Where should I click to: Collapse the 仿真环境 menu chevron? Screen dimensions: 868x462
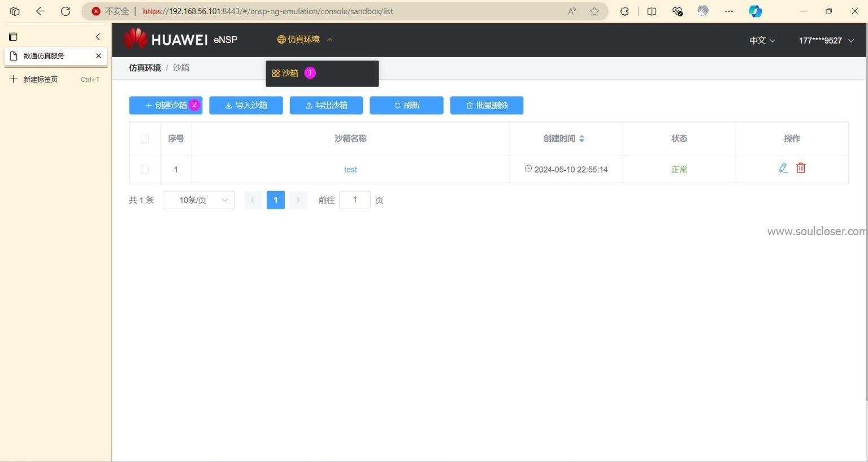point(330,39)
